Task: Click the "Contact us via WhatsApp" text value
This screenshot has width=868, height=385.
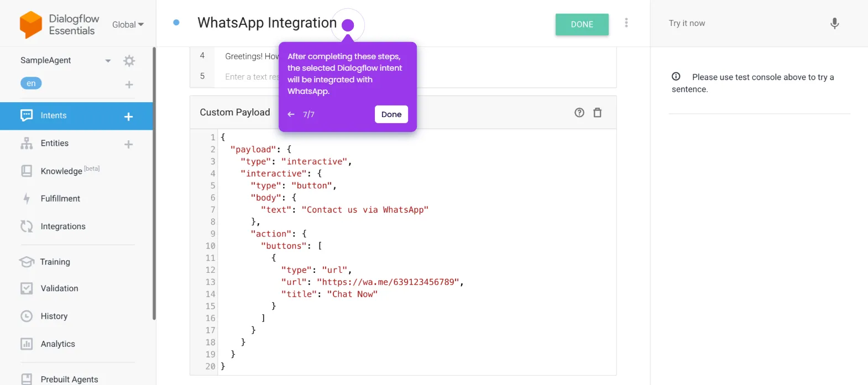Action: click(x=365, y=209)
